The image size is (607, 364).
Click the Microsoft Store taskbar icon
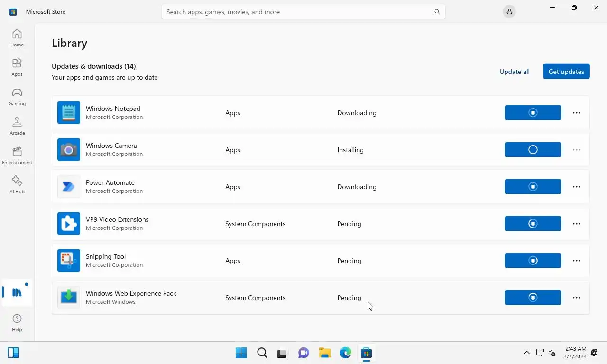coord(366,353)
